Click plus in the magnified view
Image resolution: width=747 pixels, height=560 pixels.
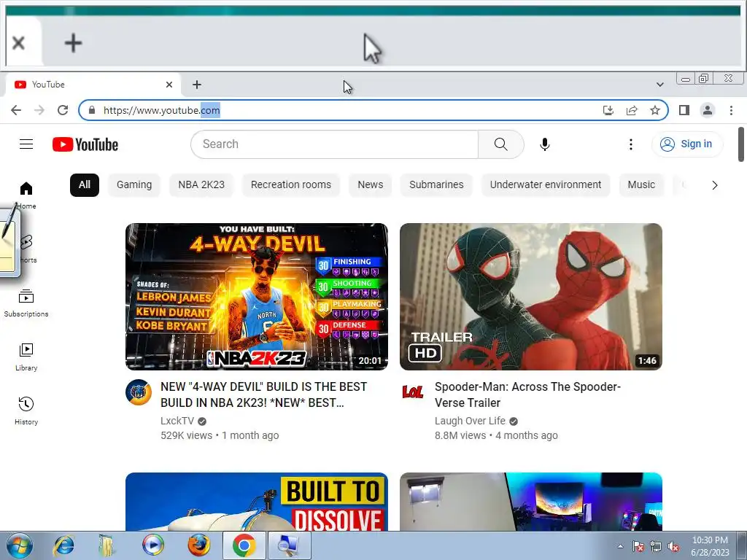(x=74, y=43)
